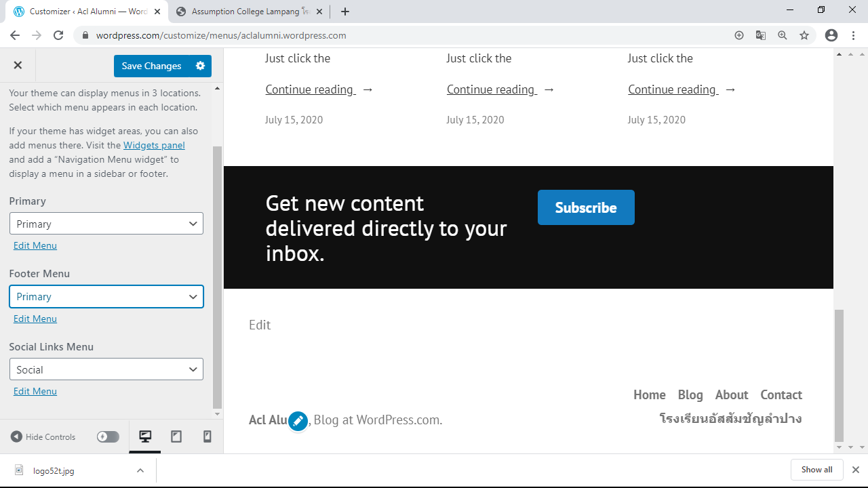Reload the page in the browser
Image resolution: width=868 pixels, height=488 pixels.
coord(58,35)
